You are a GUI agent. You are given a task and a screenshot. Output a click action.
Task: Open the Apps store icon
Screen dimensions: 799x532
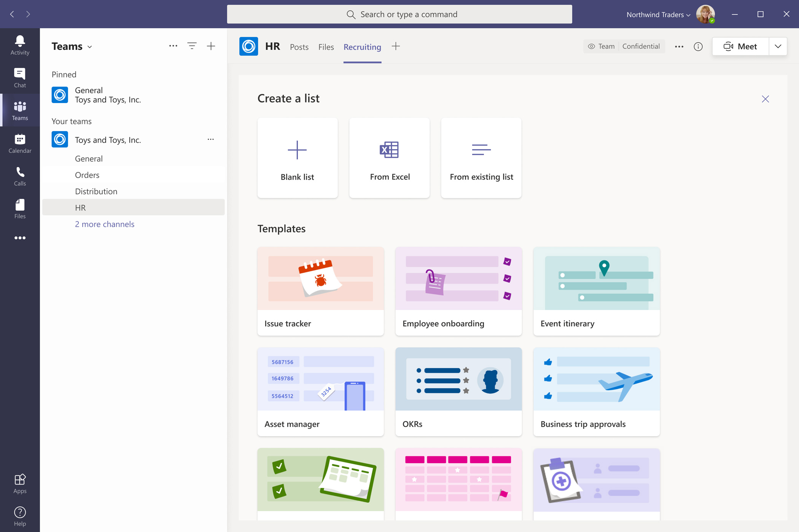pyautogui.click(x=20, y=483)
